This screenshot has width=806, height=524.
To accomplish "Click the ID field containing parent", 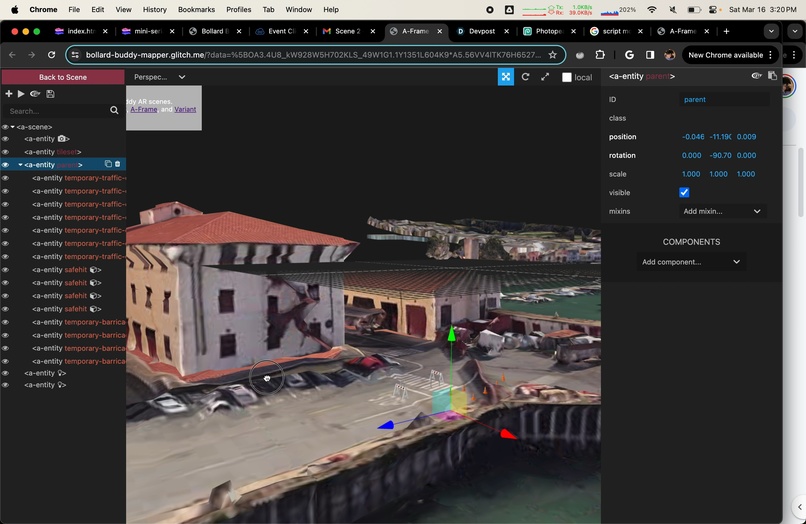I will click(724, 99).
